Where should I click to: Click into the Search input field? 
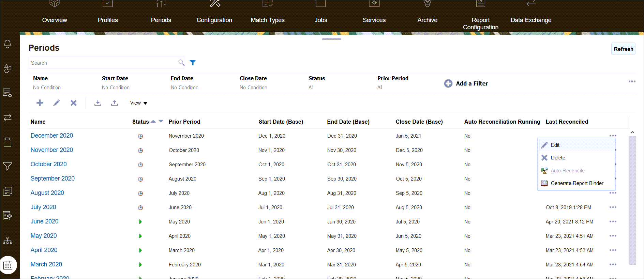pos(102,63)
